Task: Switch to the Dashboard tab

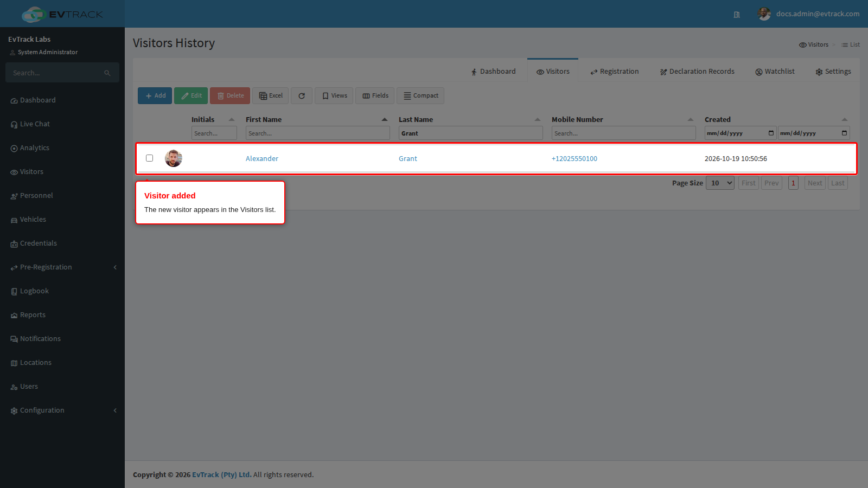Action: tap(493, 72)
